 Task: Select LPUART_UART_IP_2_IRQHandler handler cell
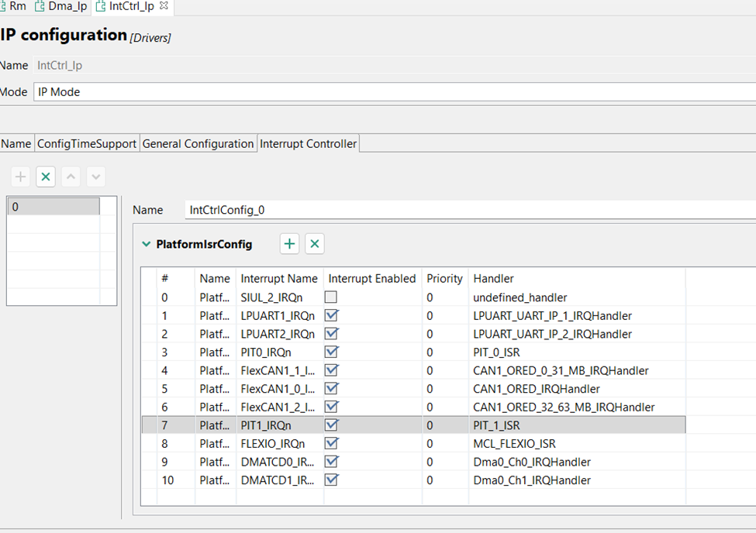pos(576,334)
